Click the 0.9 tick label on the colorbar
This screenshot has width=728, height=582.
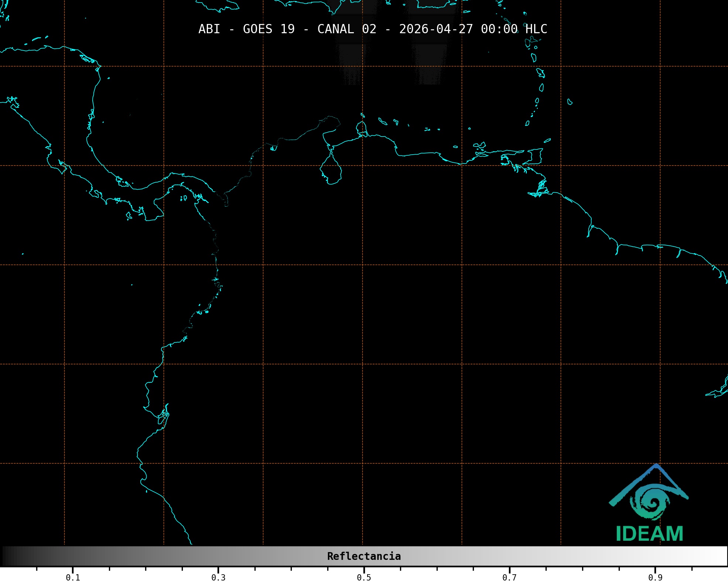point(655,577)
